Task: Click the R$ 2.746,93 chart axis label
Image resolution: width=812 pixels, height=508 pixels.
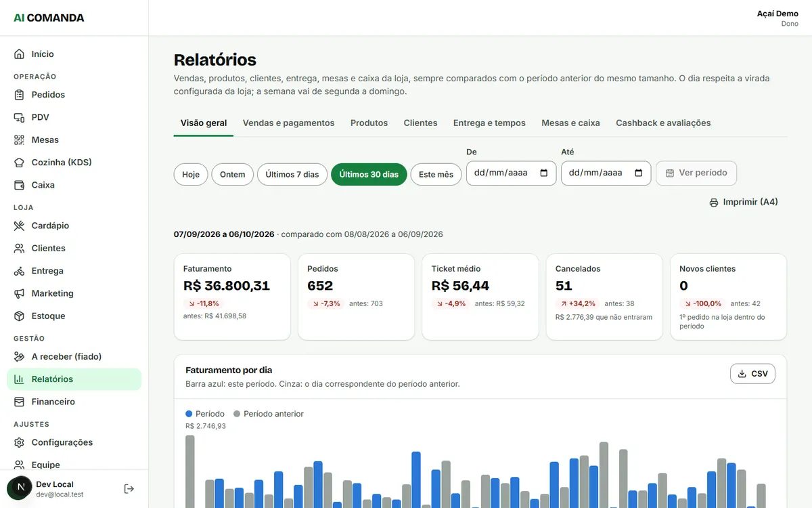Action: [206, 426]
